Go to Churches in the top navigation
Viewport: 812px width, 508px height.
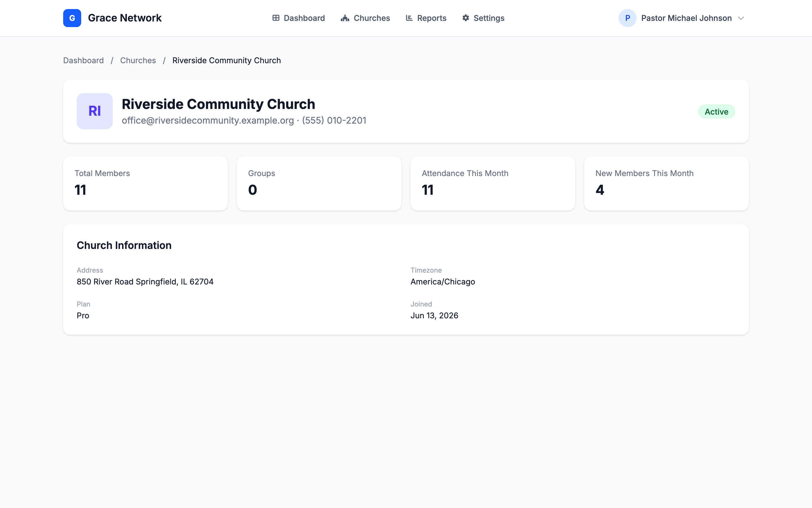(365, 18)
